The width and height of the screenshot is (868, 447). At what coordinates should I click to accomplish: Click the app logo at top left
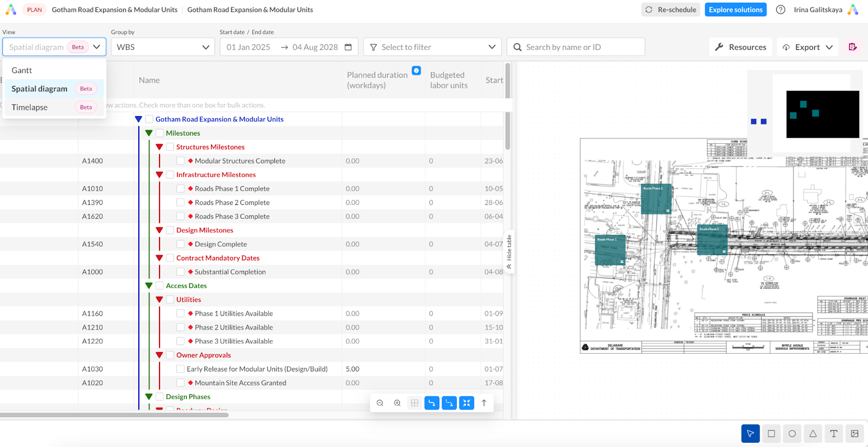click(x=11, y=10)
